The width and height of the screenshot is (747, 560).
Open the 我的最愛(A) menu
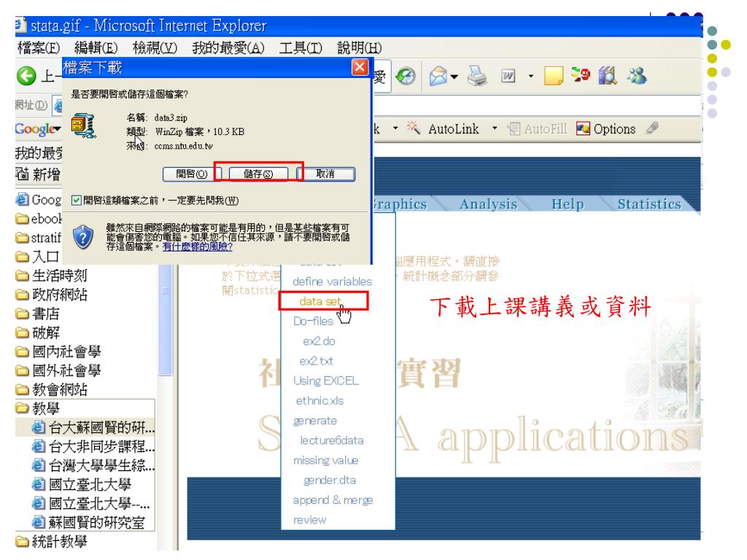pyautogui.click(x=228, y=47)
